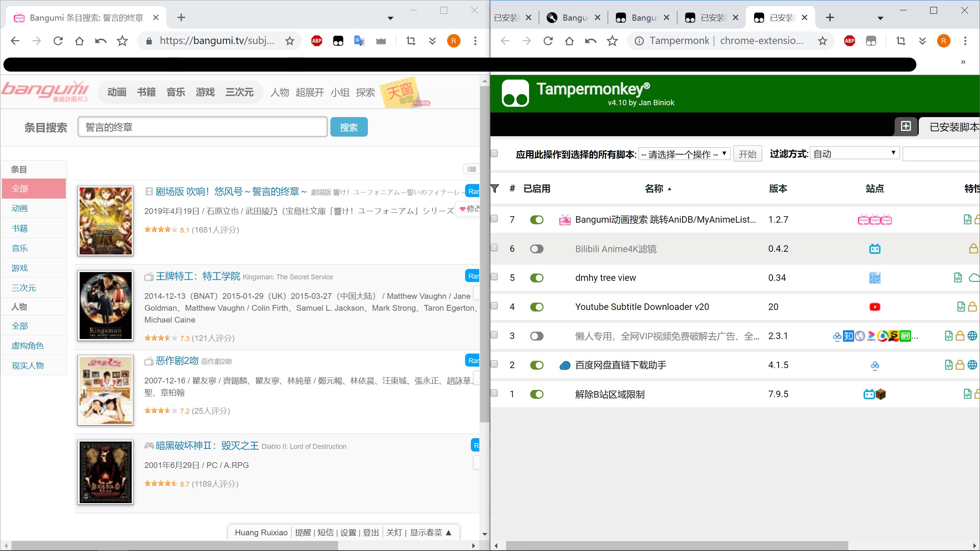Check the checkbox for script row 7
Image resolution: width=980 pixels, height=551 pixels.
coord(494,218)
